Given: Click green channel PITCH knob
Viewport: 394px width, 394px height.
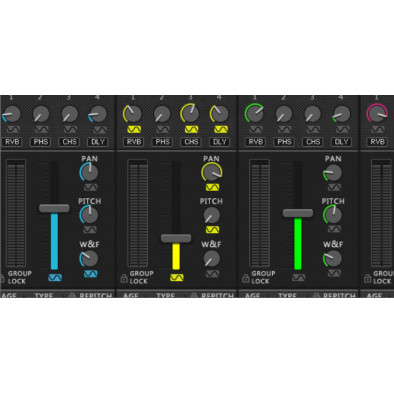Looking at the screenshot, I should point(333,215).
